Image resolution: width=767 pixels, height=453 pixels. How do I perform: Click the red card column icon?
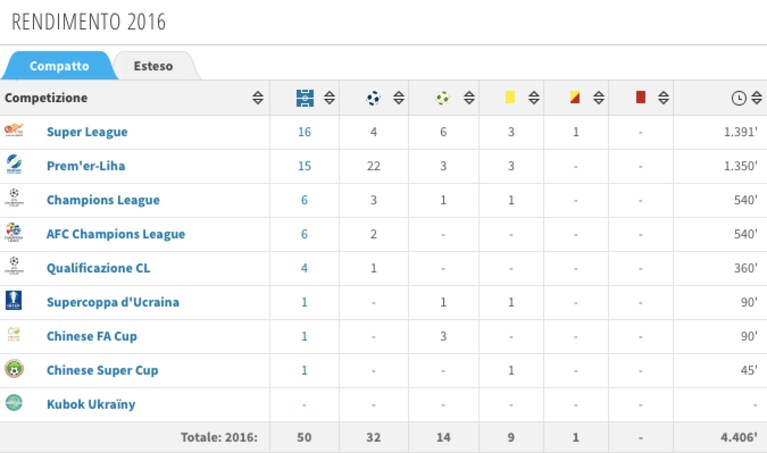pyautogui.click(x=640, y=97)
